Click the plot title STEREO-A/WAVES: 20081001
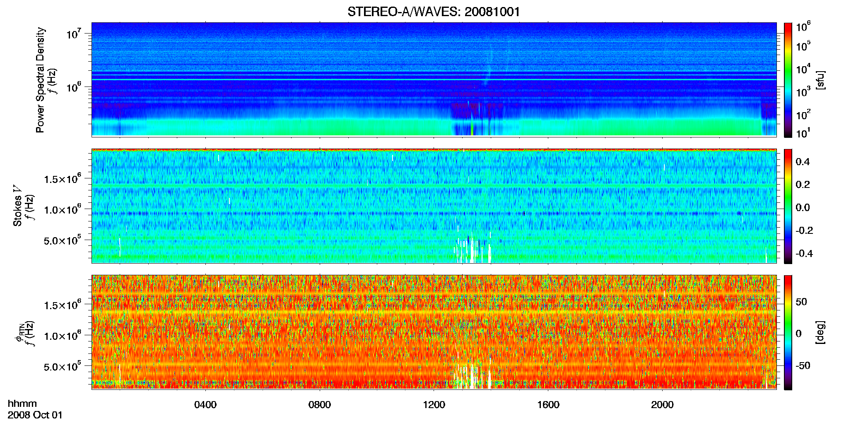 click(x=434, y=12)
